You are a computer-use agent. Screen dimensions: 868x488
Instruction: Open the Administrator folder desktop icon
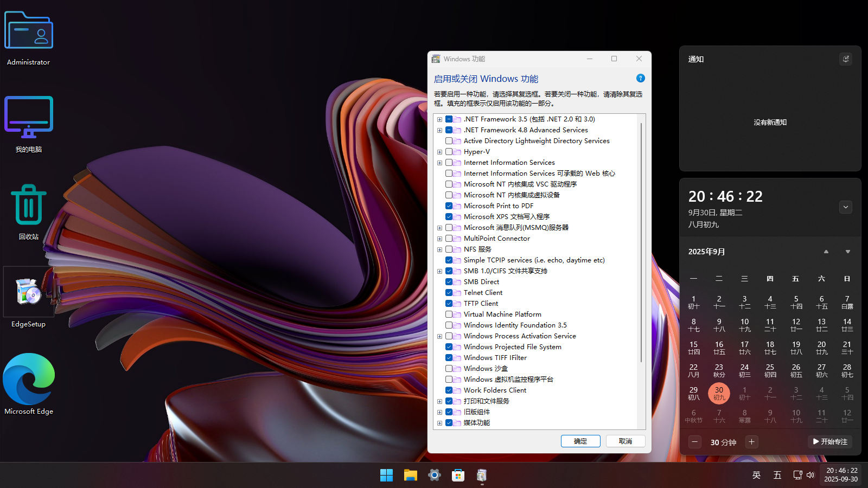pos(28,38)
